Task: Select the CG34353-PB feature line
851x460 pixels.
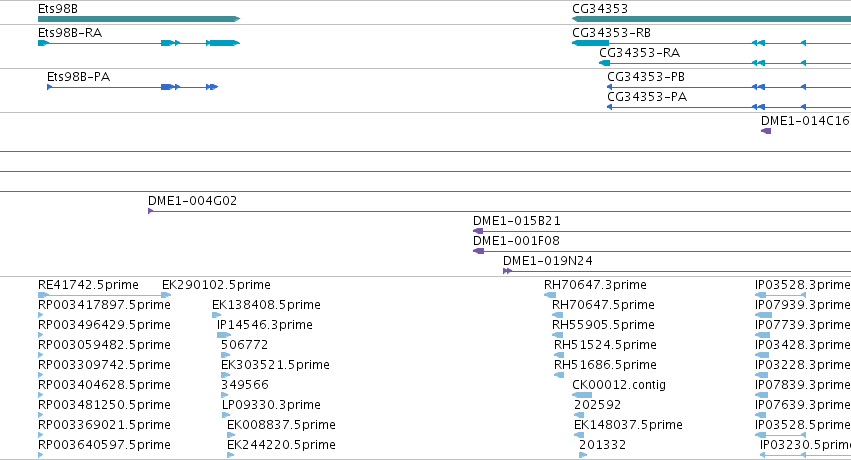Action: (x=729, y=87)
